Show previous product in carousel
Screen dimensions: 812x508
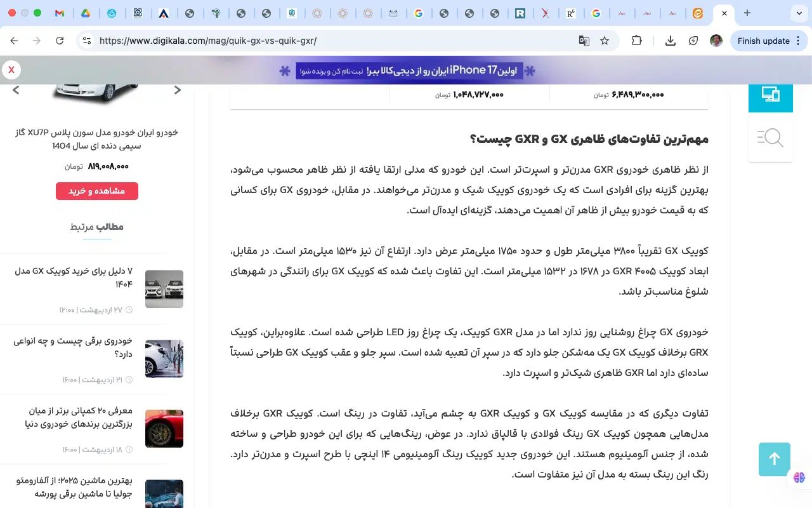click(x=16, y=90)
